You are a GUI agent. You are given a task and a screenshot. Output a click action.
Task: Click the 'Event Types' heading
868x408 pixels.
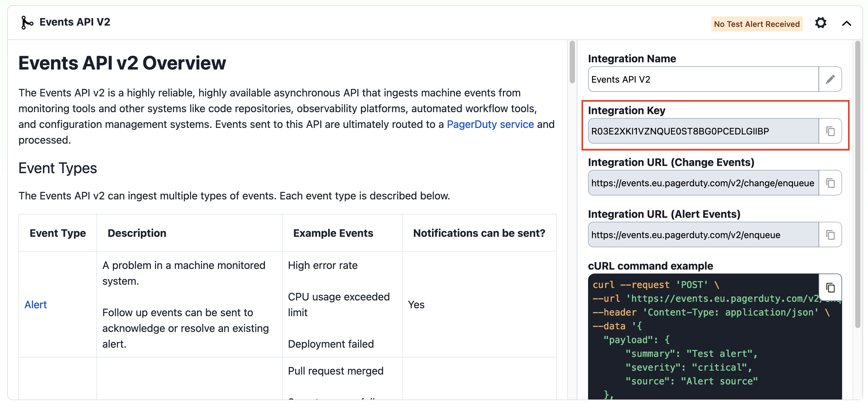58,168
